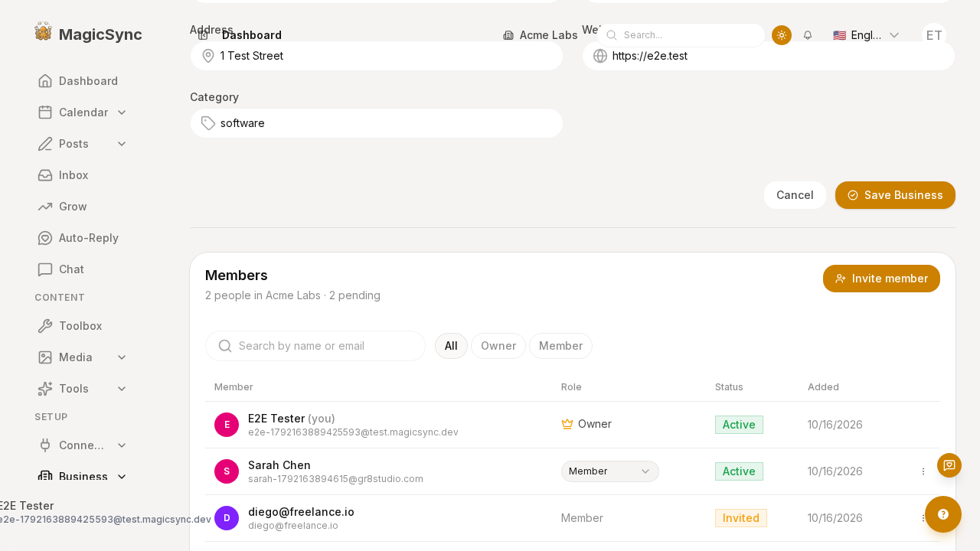Click the crown icon beside Owner role
The width and height of the screenshot is (980, 551).
click(x=567, y=424)
